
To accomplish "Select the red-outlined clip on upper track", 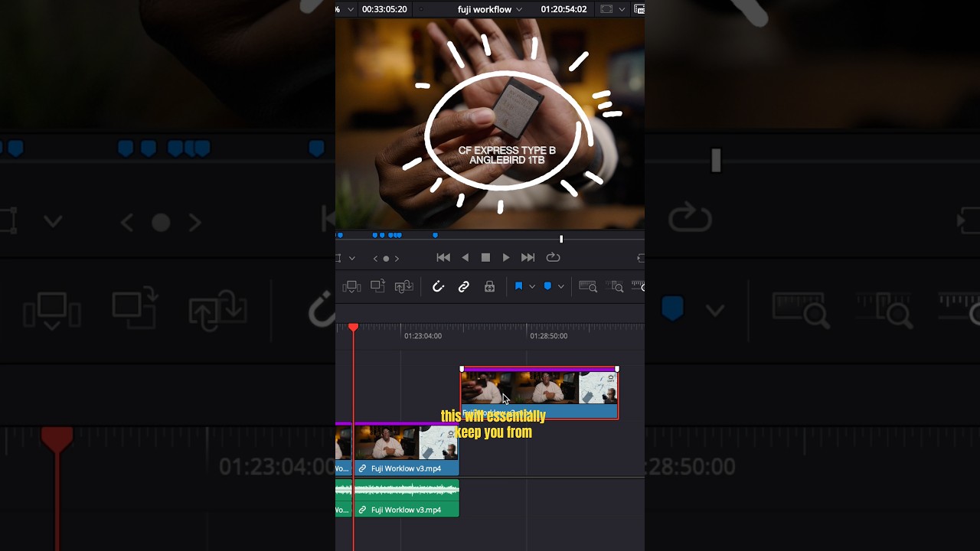I will coord(540,393).
